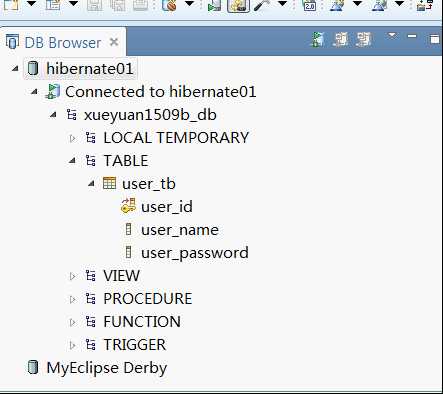Screen dimensions: 443x394
Task: Click the icon beside TABLE
Action: [x=91, y=160]
